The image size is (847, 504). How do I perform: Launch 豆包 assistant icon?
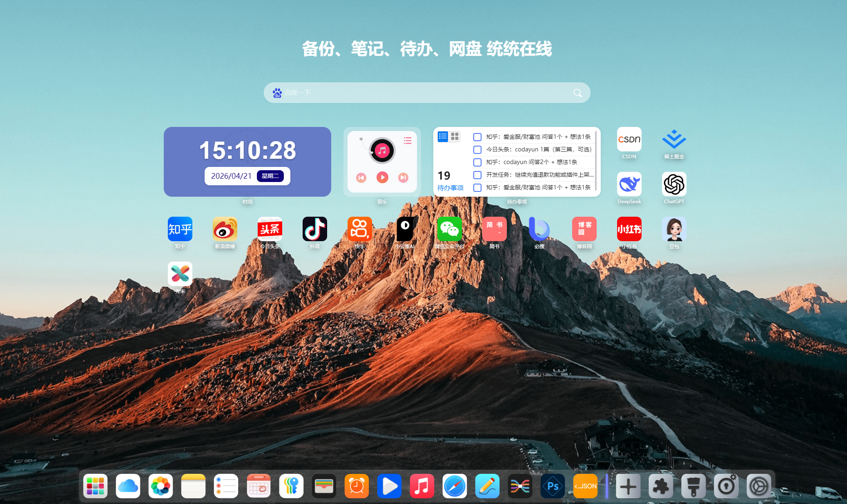pyautogui.click(x=674, y=229)
